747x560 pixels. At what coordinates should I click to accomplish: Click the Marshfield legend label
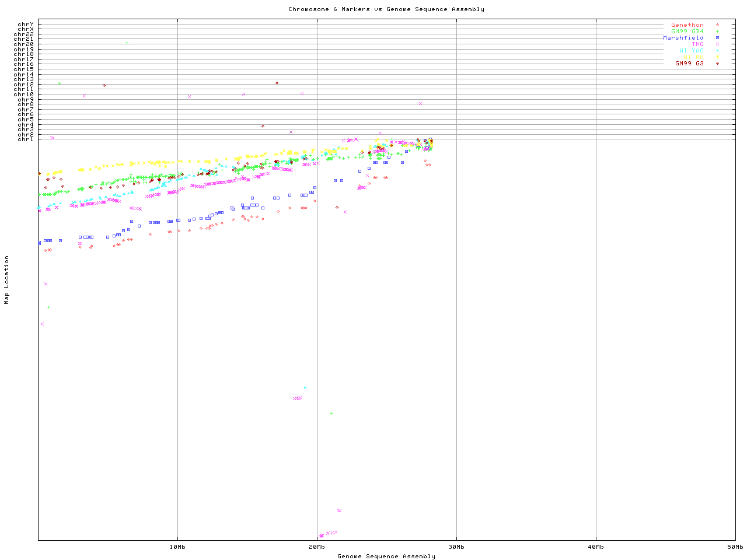pos(683,38)
